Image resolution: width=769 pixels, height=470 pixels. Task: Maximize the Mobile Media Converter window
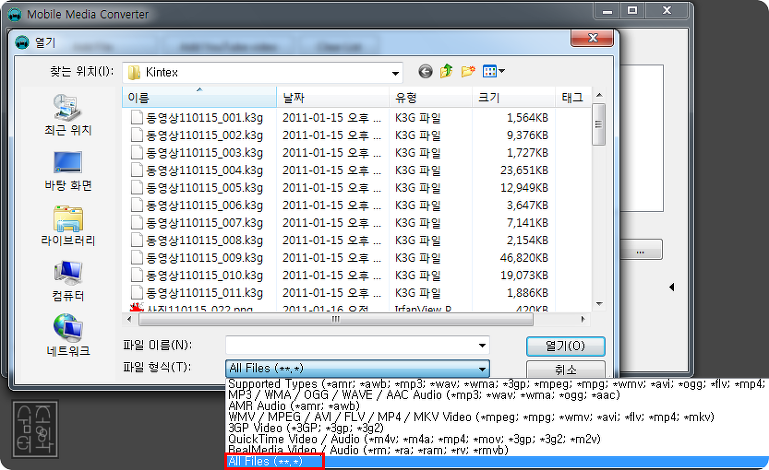click(633, 11)
